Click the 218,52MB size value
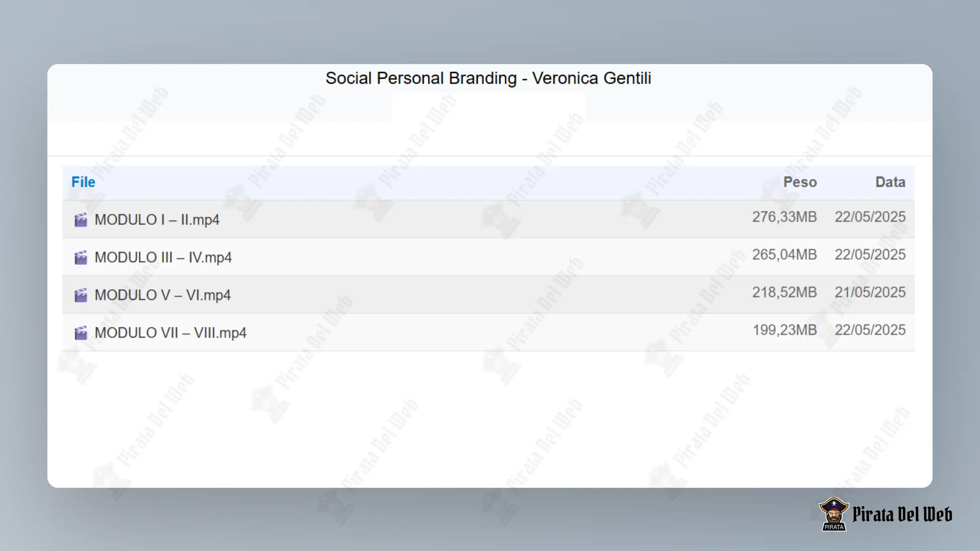Viewport: 980px width, 551px height. tap(784, 292)
